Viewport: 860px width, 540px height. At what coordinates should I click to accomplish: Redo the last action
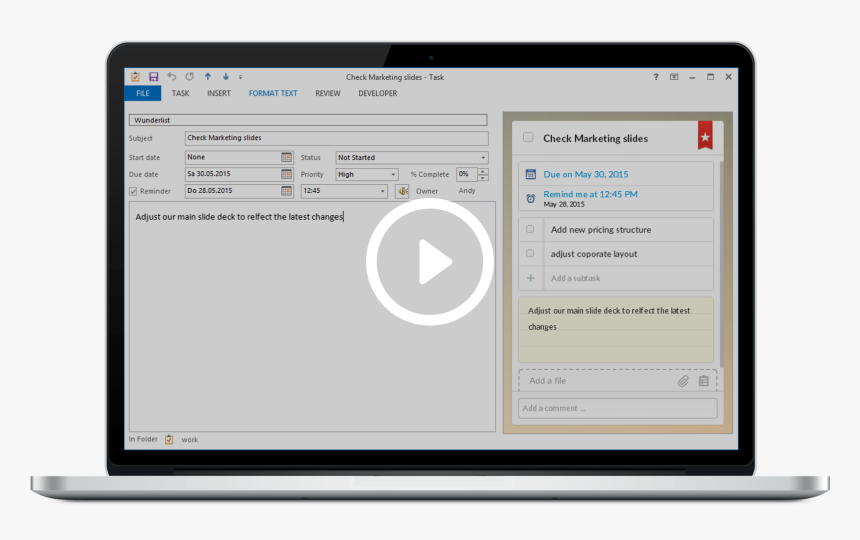(x=190, y=77)
